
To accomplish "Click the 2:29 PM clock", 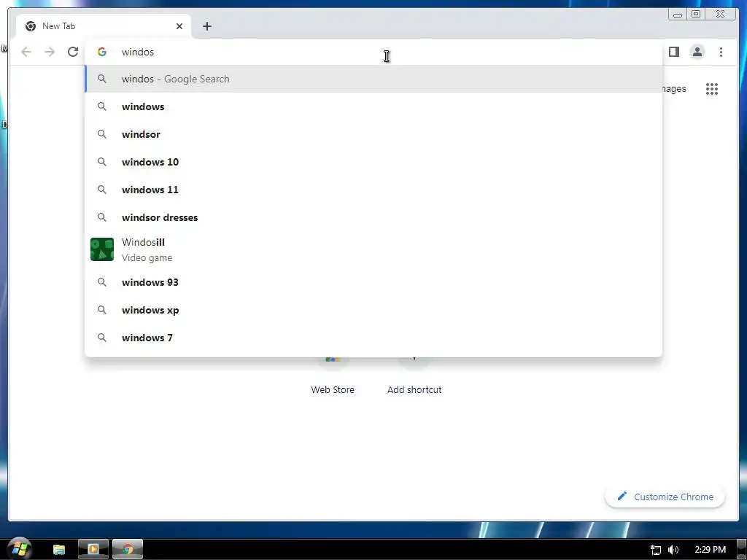I will (x=710, y=550).
